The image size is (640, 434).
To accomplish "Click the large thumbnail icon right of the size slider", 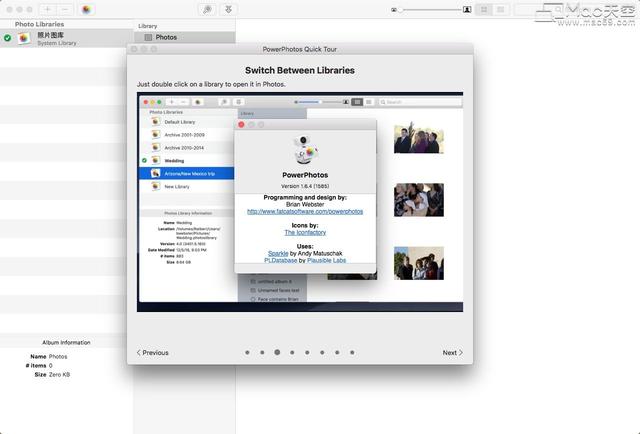I will click(x=467, y=9).
